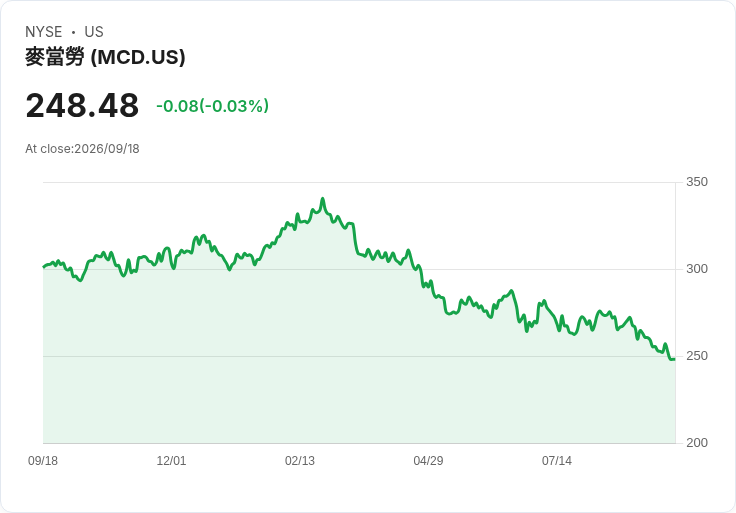Click the 200 y-axis price label
Viewport: 736px width, 513px height.
[x=697, y=443]
